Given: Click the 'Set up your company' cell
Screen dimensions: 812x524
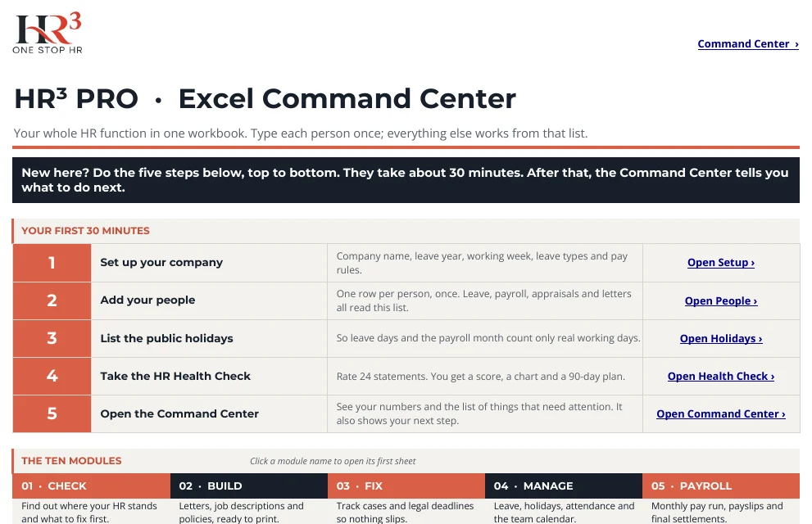Looking at the screenshot, I should [x=209, y=263].
